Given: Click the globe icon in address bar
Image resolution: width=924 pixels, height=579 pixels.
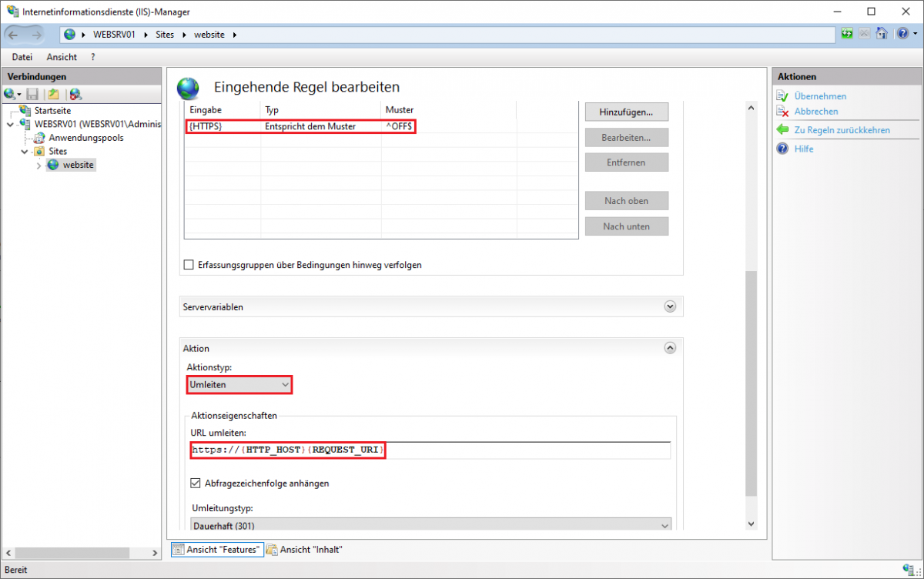Looking at the screenshot, I should point(70,35).
